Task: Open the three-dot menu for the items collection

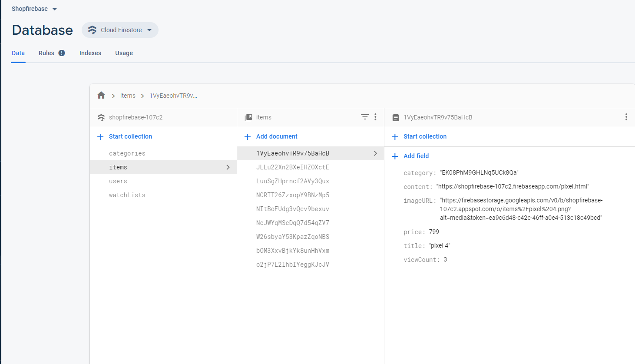Action: (x=375, y=117)
